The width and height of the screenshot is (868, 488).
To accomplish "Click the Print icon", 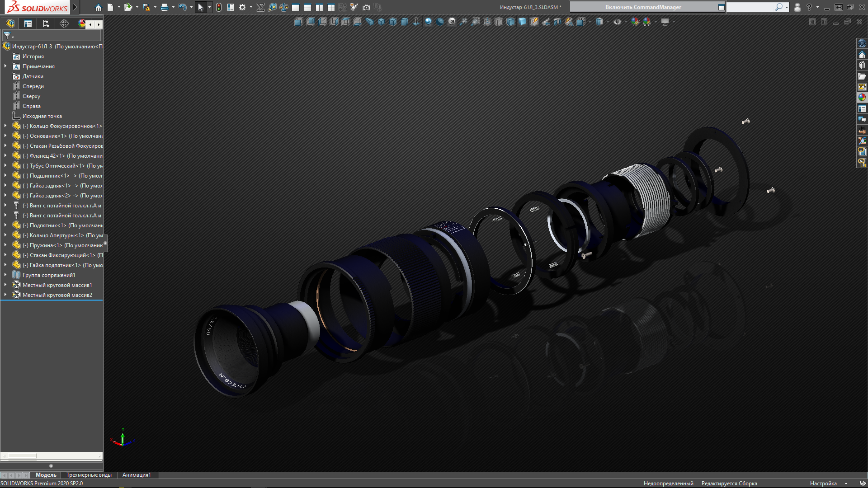I will [165, 7].
